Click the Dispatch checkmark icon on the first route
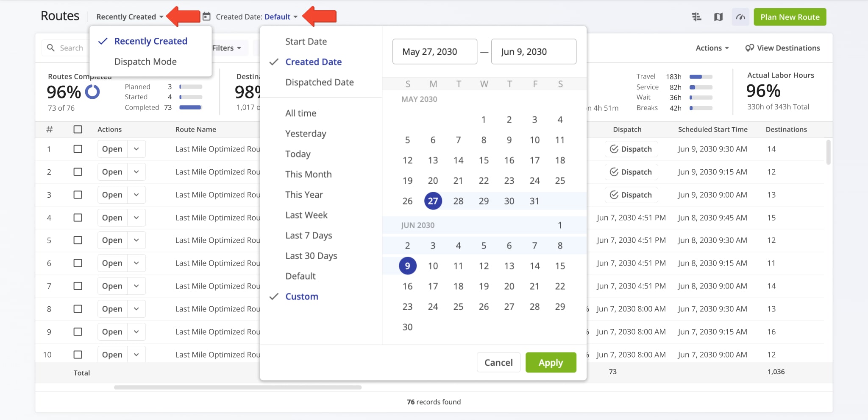 613,149
